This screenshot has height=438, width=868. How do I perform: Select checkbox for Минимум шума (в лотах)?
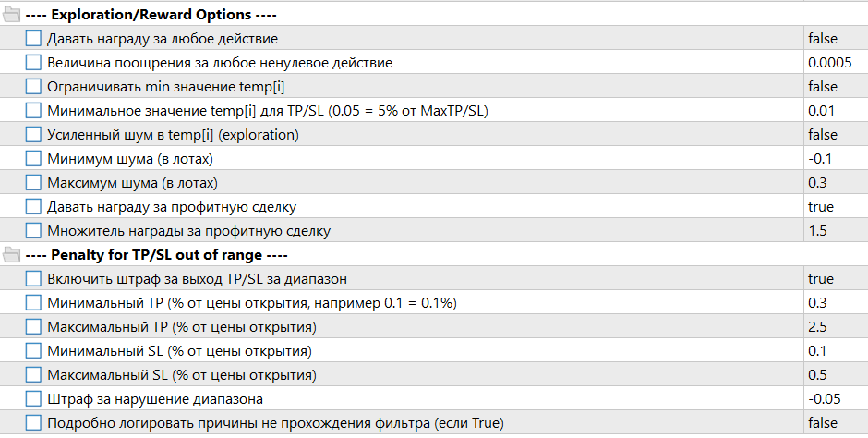(x=33, y=158)
